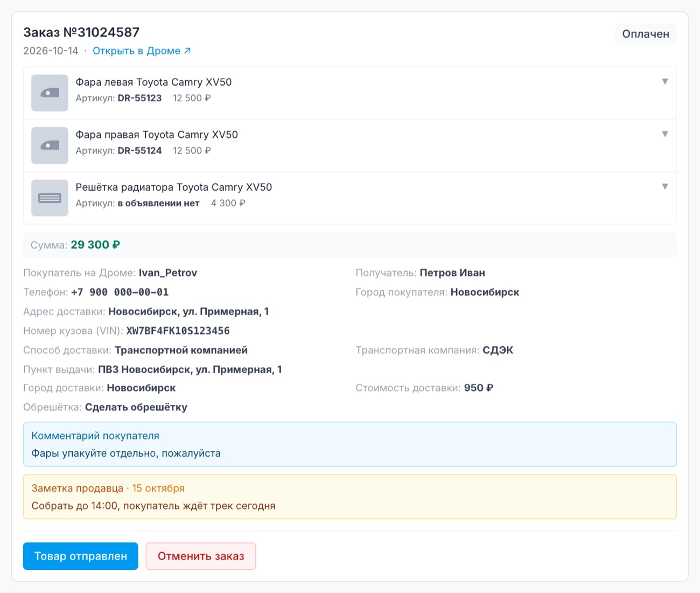
Task: Click buyer comment Фары упакуйте отдельно, пожалуйста
Action: click(x=126, y=454)
